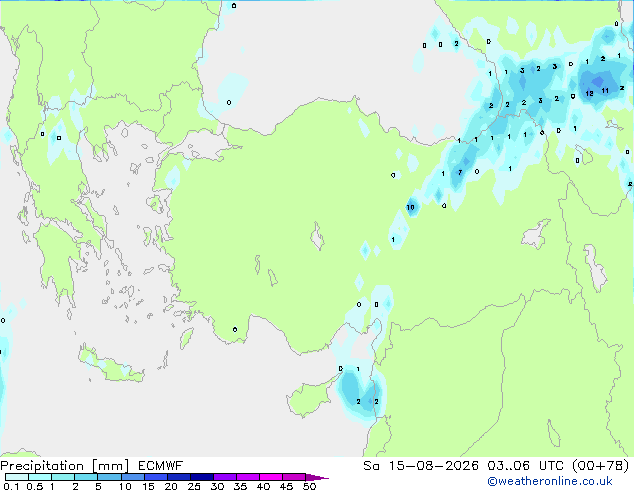
Task: Click the Sa 15-08-2026 date label
Action: [x=421, y=466]
